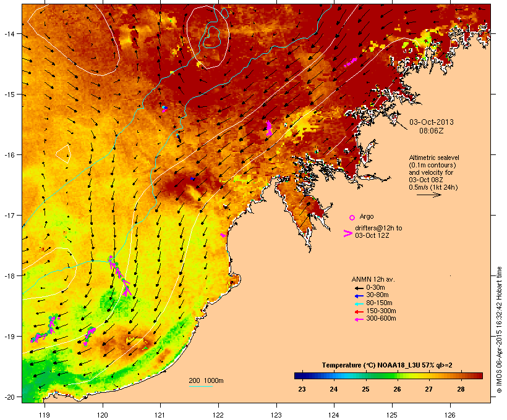Click the ANMN 12h av. heading
507x420 pixels.
click(373, 279)
